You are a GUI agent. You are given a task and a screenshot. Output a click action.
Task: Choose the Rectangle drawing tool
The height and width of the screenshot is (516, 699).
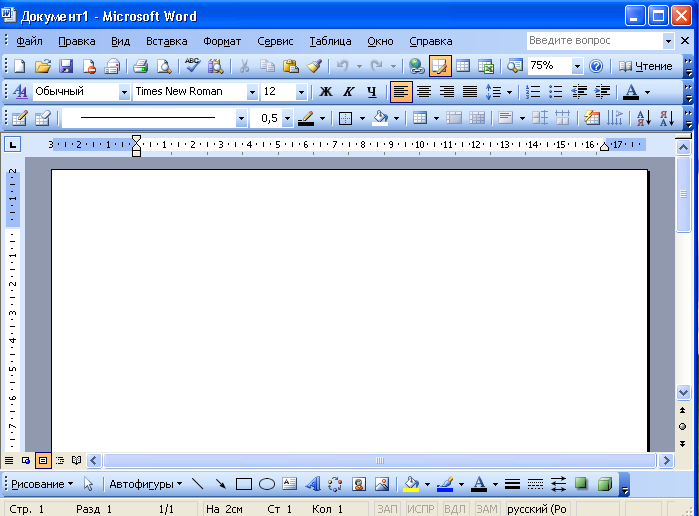coord(243,484)
